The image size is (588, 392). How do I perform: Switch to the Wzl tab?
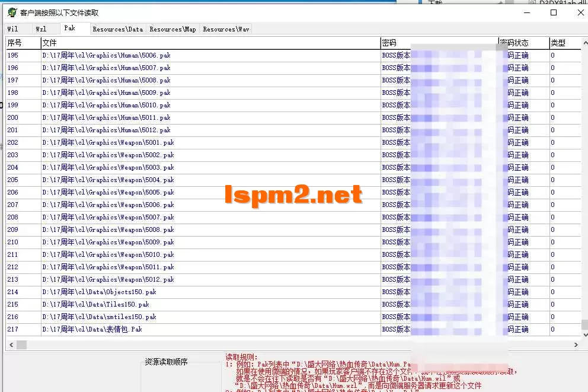coord(41,29)
